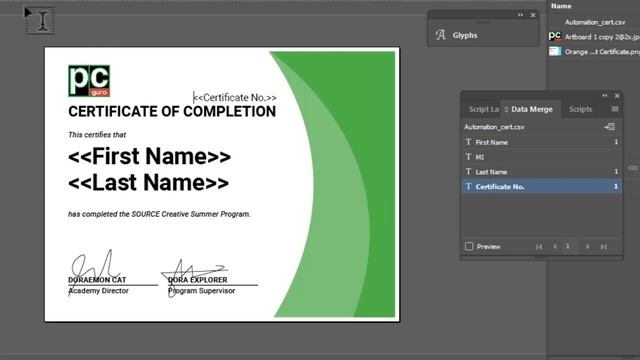Click the pc thumbnail in Links list

[555, 36]
